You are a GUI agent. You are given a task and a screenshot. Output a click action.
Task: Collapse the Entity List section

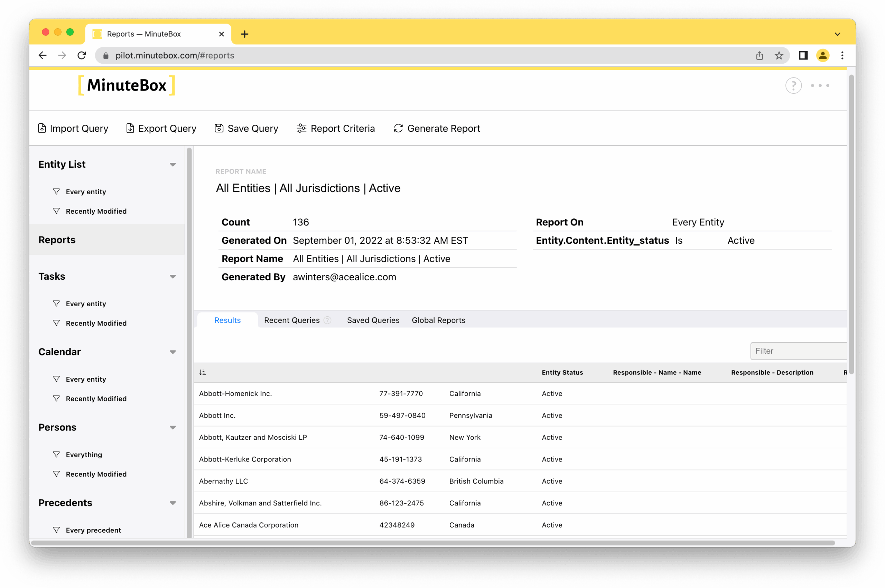click(x=173, y=165)
